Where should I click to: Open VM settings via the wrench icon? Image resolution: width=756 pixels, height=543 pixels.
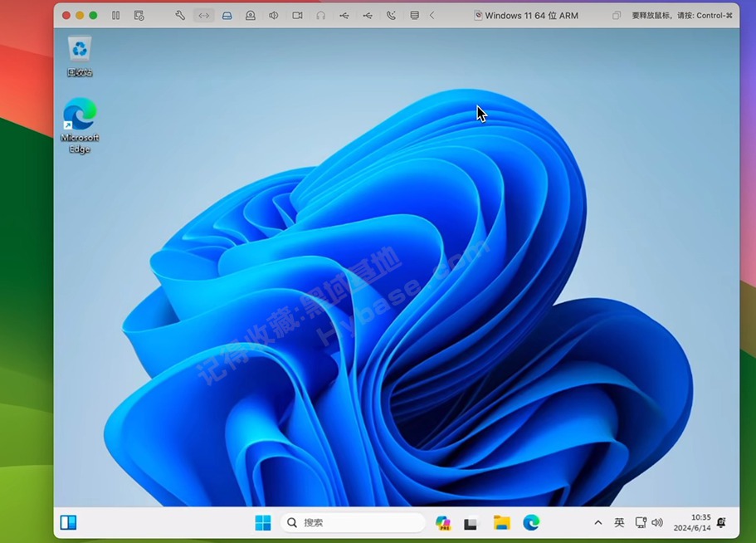(180, 16)
